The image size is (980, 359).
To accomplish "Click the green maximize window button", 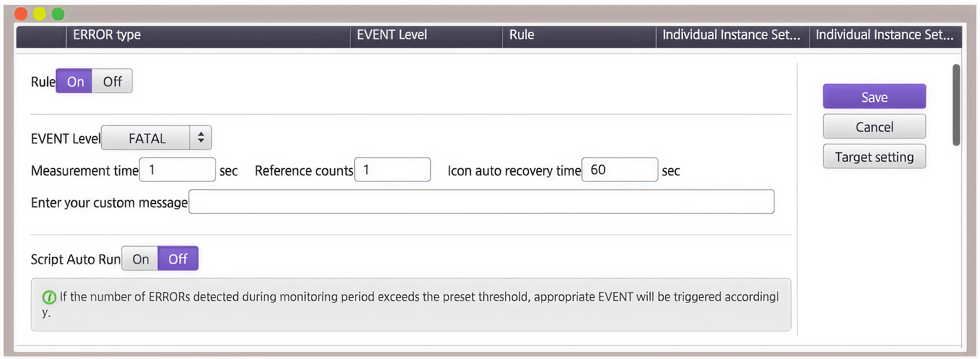I will click(x=58, y=14).
